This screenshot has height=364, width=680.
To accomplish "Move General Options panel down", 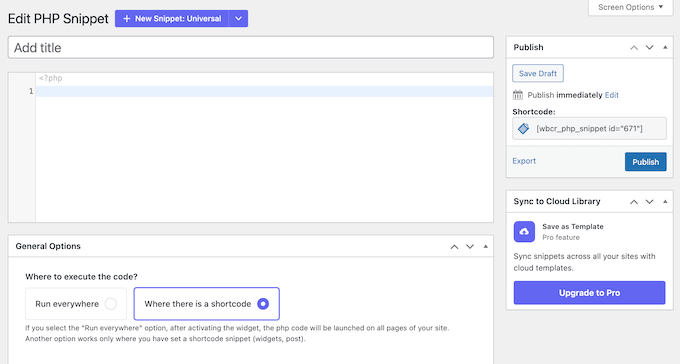I will 470,246.
